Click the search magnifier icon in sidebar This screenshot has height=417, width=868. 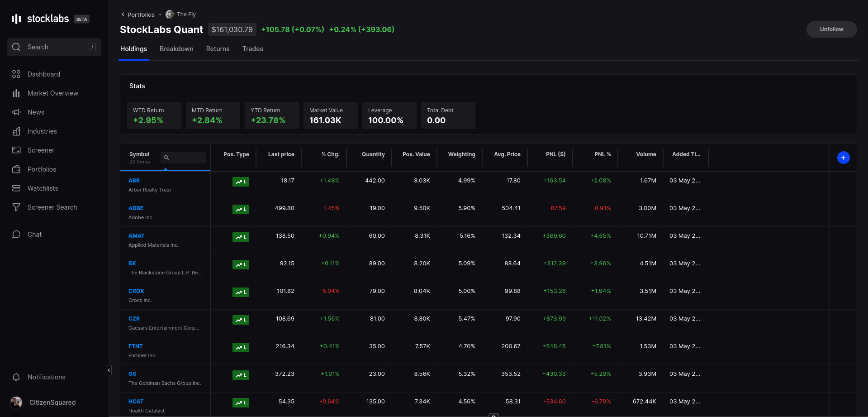(16, 47)
